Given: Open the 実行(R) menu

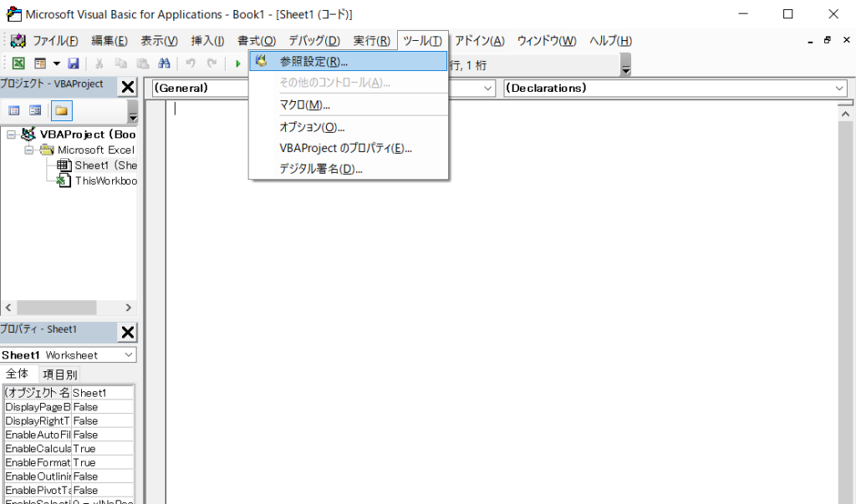Looking at the screenshot, I should click(x=371, y=40).
